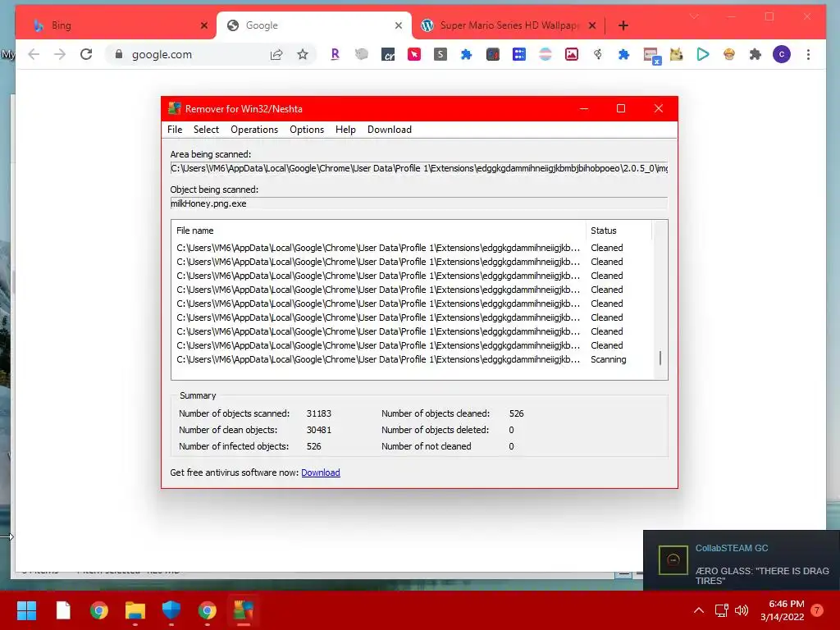This screenshot has height=630, width=840.
Task: Click the Download antivirus link
Action: pyautogui.click(x=321, y=472)
